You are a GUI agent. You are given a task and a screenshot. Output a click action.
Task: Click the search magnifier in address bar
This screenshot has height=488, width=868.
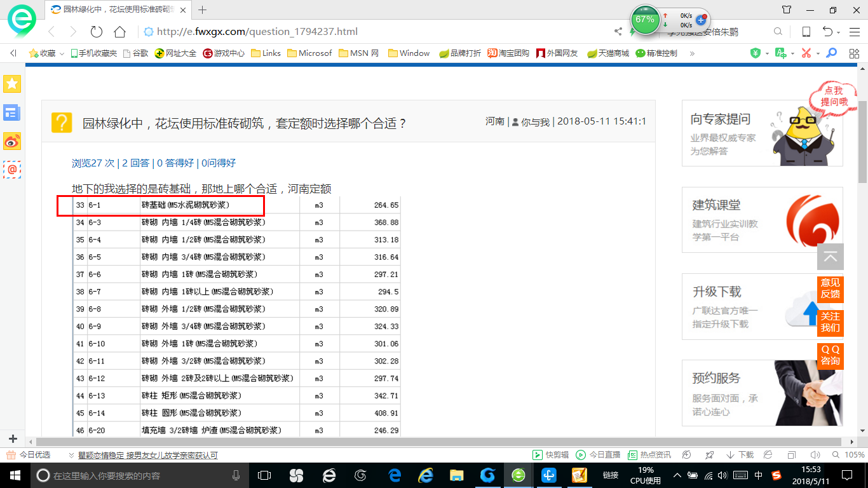(778, 32)
